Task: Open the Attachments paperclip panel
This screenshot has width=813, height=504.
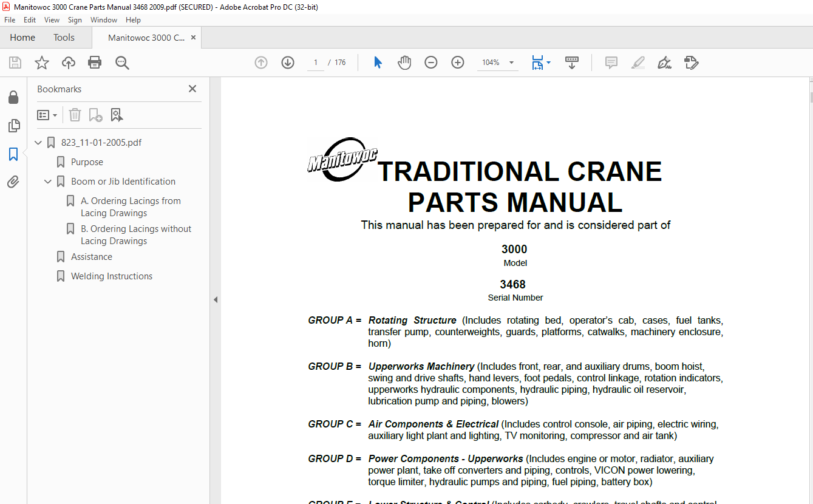Action: coord(13,182)
